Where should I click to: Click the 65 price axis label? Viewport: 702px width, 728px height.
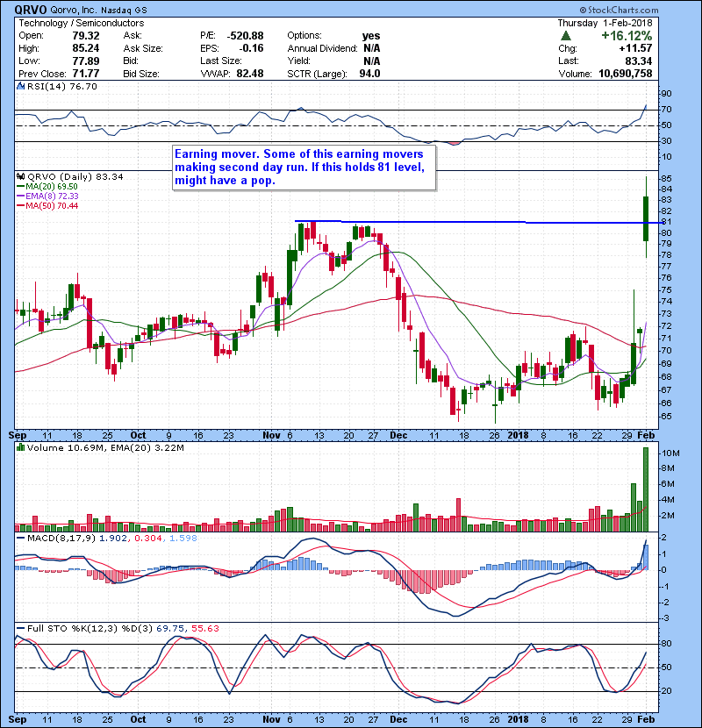[666, 417]
